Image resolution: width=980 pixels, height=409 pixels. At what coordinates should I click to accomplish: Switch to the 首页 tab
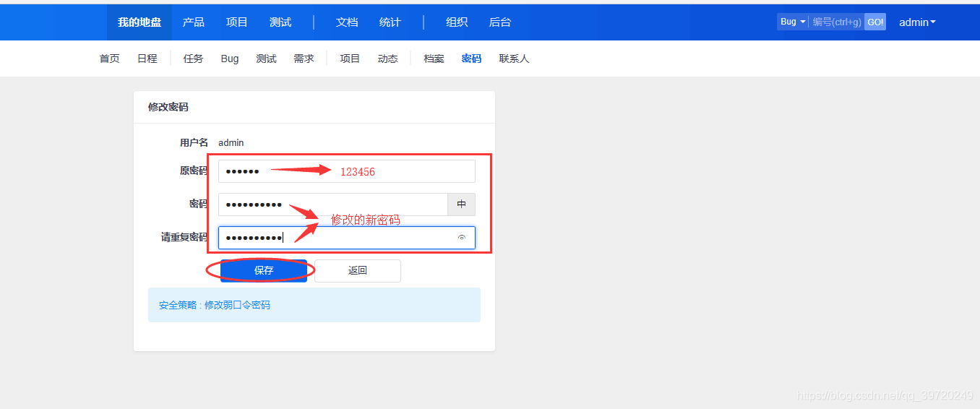tap(110, 59)
